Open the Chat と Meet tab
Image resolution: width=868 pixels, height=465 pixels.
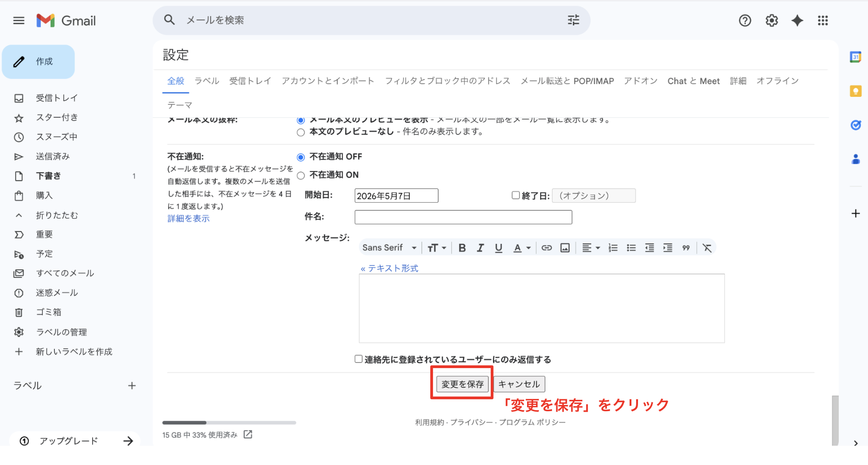pos(693,81)
